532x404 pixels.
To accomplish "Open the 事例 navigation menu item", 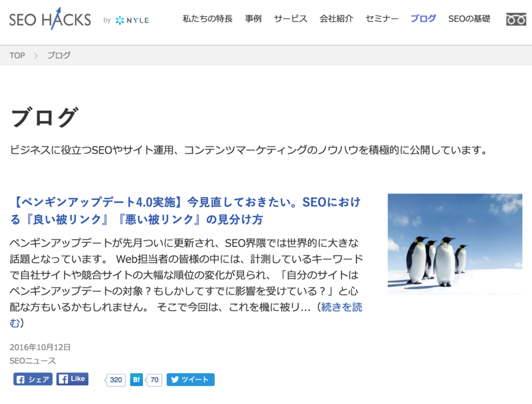I will click(x=253, y=19).
